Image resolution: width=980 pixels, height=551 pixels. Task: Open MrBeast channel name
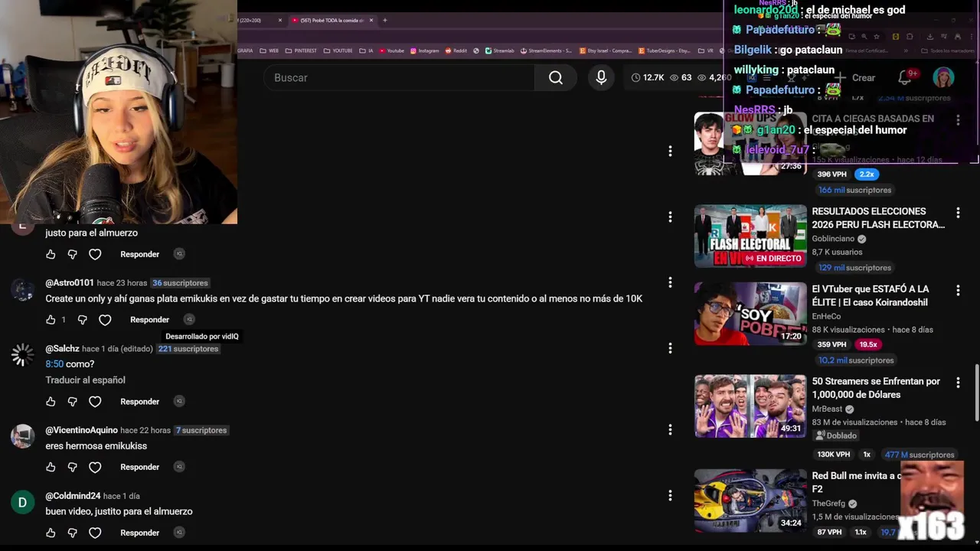coord(826,409)
